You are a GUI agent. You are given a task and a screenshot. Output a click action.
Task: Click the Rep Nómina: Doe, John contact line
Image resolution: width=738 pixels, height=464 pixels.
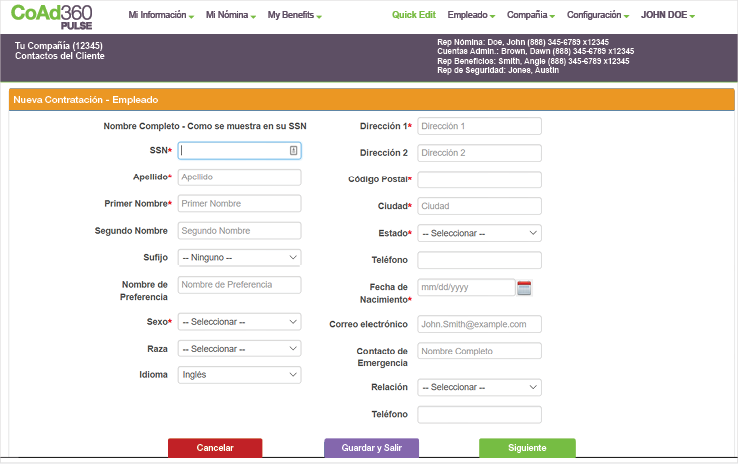tap(523, 42)
